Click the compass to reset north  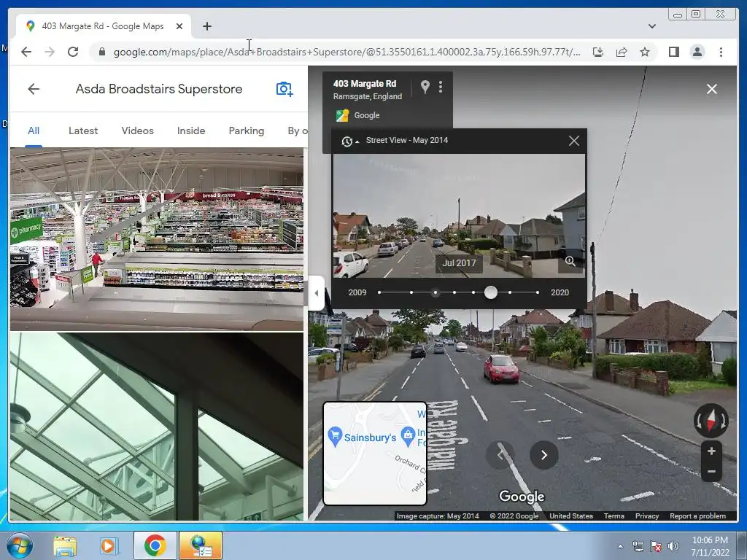tap(711, 421)
